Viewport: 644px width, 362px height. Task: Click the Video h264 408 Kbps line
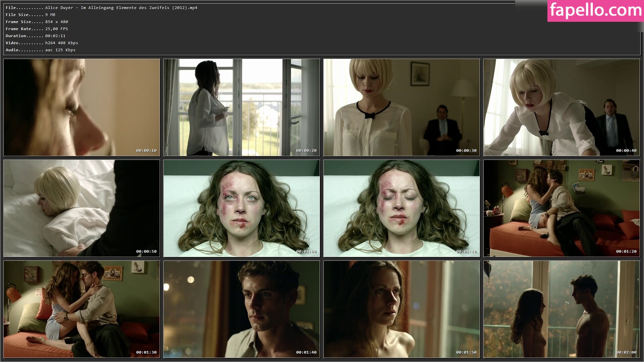(42, 43)
